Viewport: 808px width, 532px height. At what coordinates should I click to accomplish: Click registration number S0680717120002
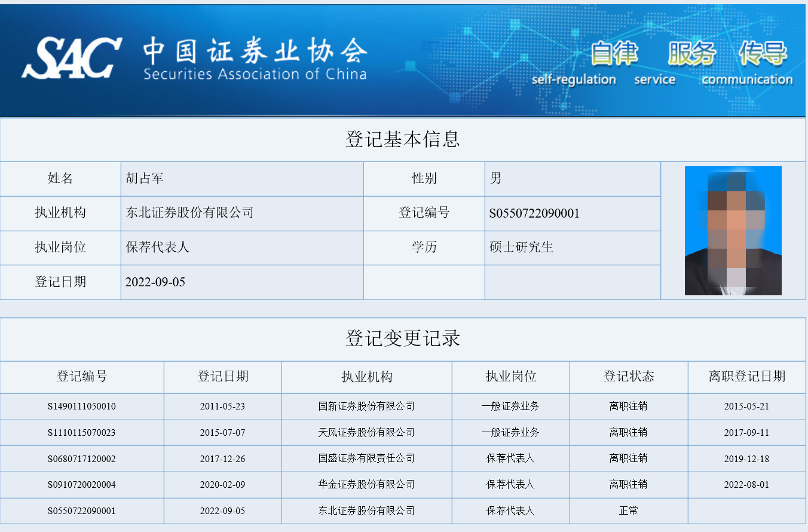(x=82, y=459)
